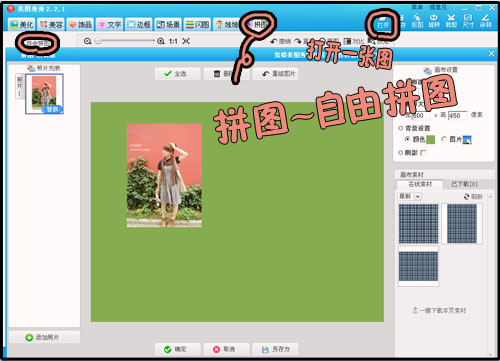Open the 闪图 (flash image) tab
500x361 pixels.
pos(197,24)
